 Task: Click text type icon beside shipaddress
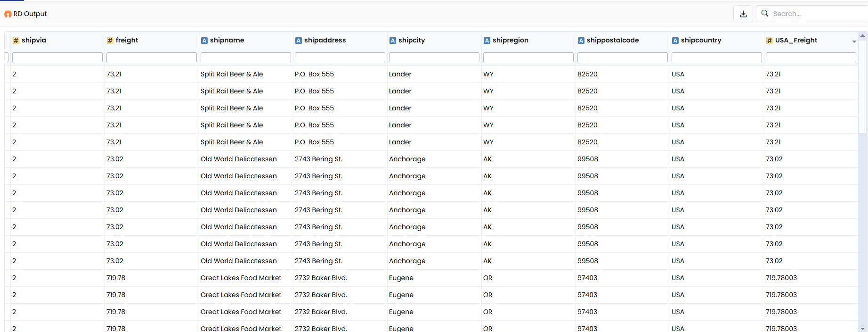tap(299, 41)
